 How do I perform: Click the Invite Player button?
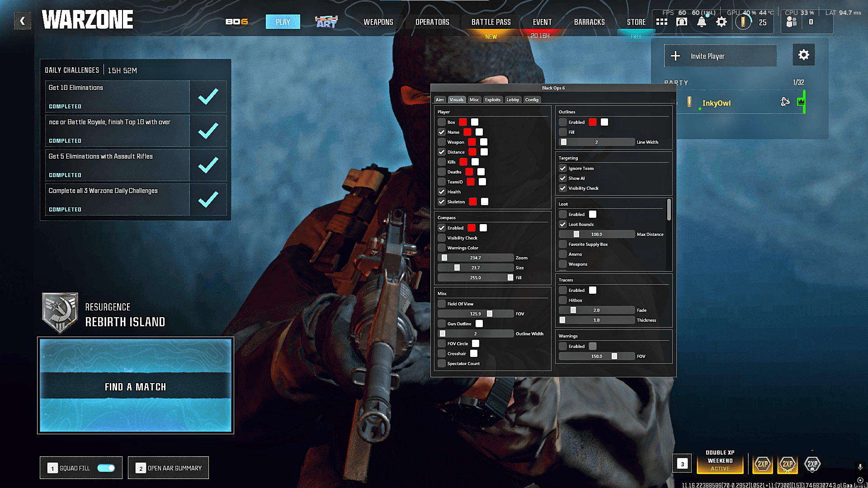click(721, 56)
